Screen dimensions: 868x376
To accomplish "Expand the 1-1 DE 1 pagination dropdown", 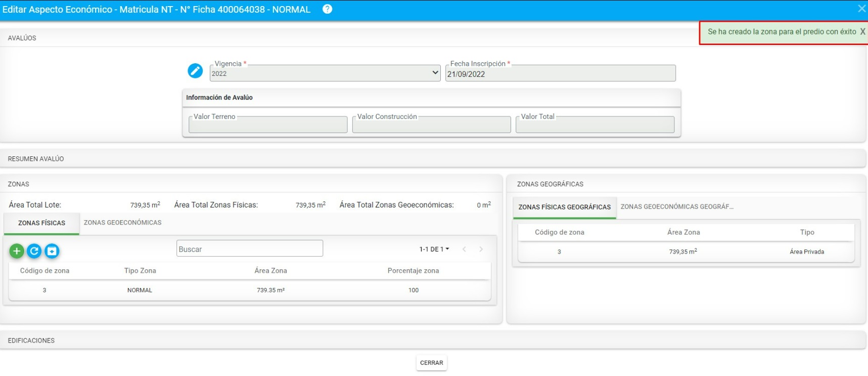I will pyautogui.click(x=434, y=249).
